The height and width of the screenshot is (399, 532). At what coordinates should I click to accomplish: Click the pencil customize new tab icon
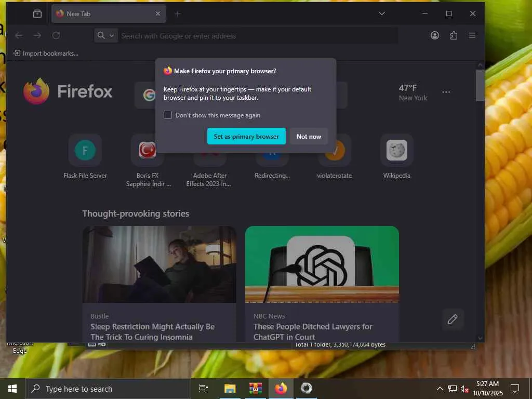click(453, 319)
